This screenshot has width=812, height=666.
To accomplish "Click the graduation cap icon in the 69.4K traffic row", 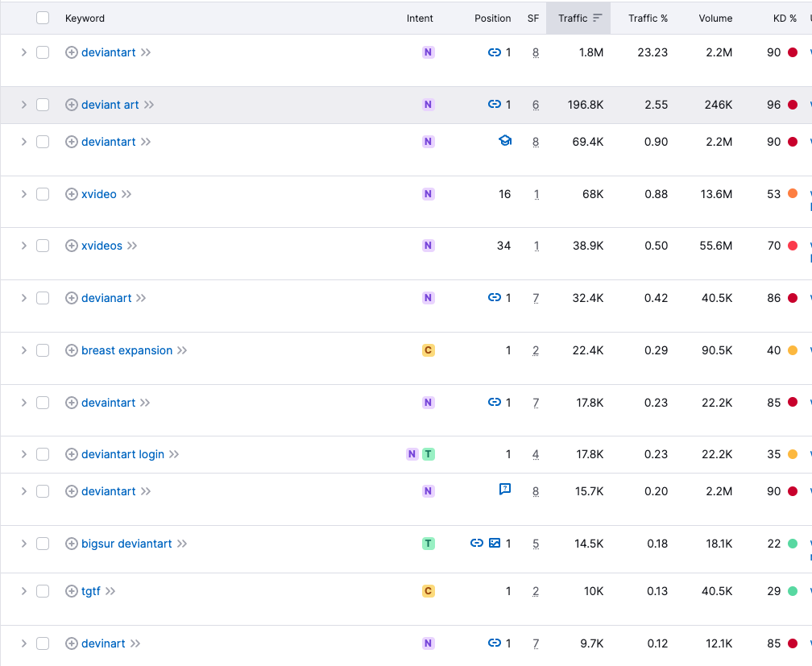I will (505, 140).
